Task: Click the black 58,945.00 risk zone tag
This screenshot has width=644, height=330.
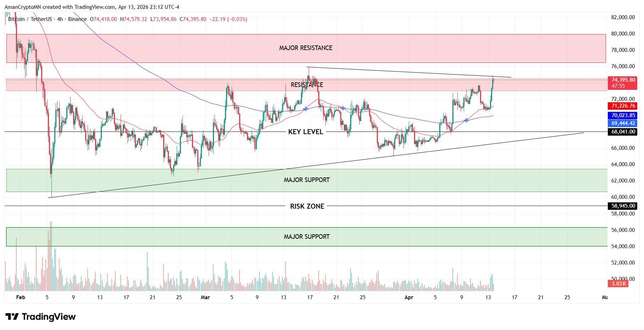Action: coord(623,206)
